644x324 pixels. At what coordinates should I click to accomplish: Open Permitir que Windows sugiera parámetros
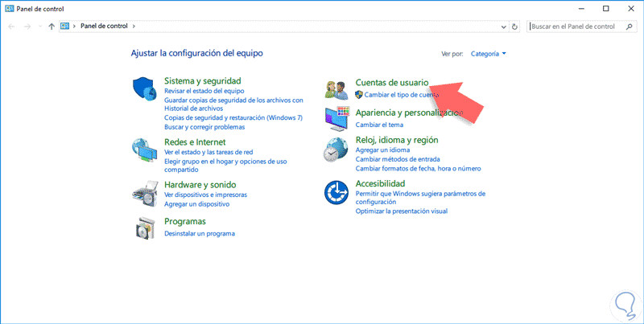[x=420, y=197]
